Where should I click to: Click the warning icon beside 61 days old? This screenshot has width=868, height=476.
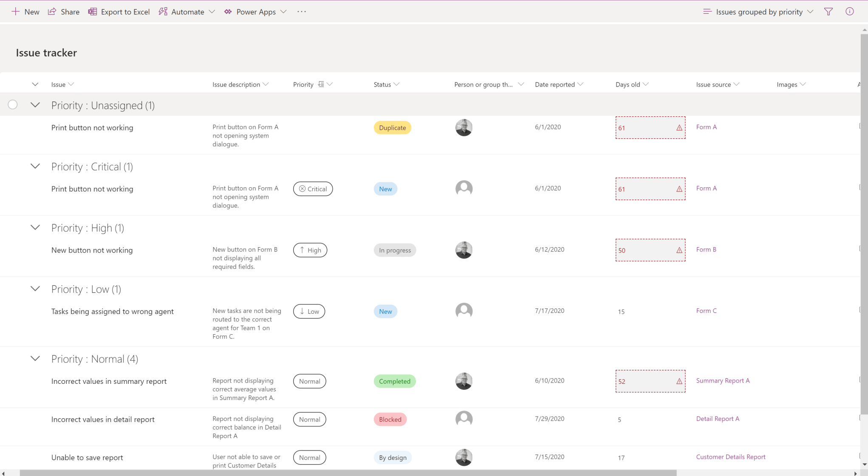pos(679,127)
